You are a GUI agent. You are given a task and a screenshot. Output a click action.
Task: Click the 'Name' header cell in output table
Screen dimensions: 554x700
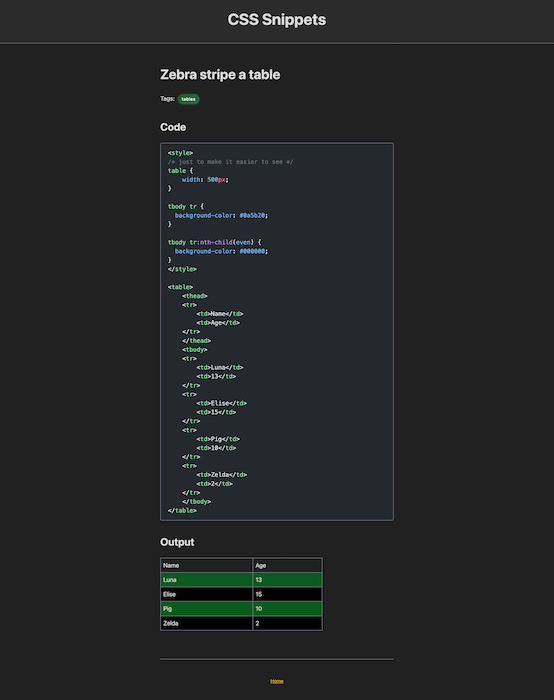click(x=206, y=565)
